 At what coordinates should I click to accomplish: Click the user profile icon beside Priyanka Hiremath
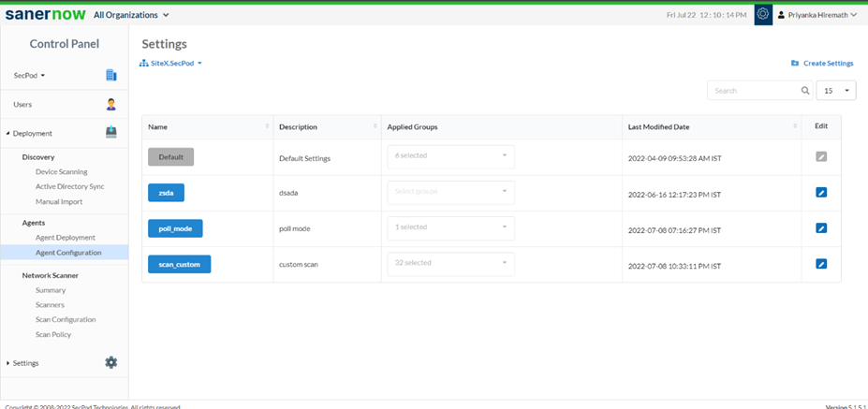coord(782,15)
